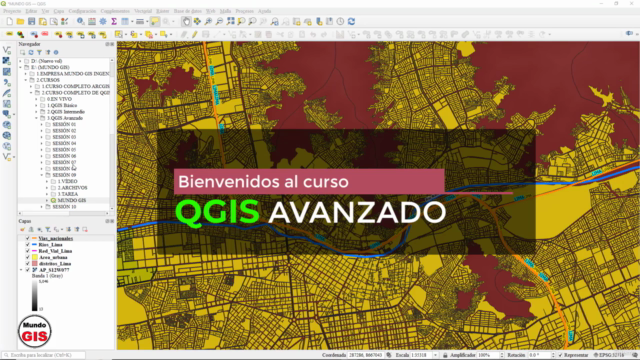
Task: Expand the SESIÓN 10 folder
Action: coord(42,207)
